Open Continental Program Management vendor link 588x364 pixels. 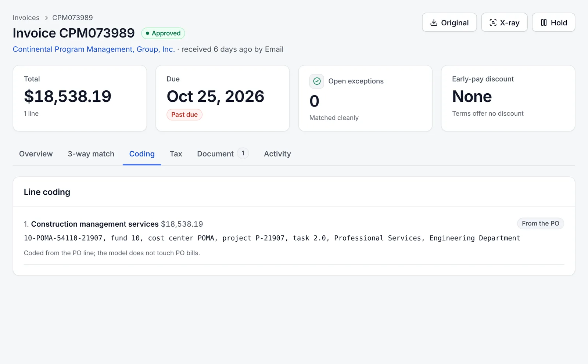(94, 49)
